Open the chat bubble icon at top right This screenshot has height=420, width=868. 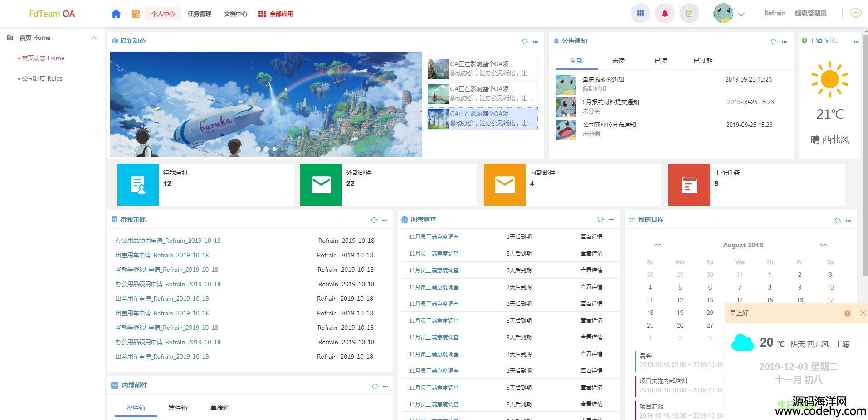tap(856, 13)
